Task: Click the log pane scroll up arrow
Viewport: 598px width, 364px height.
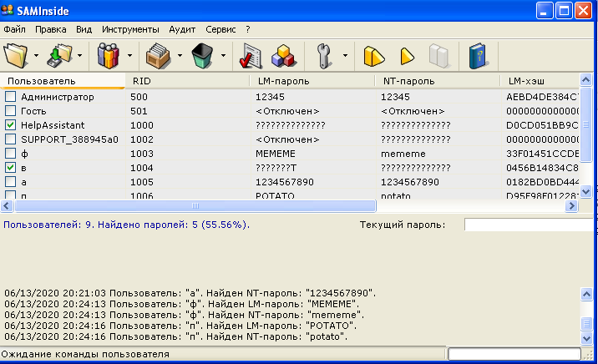Action: pyautogui.click(x=586, y=294)
